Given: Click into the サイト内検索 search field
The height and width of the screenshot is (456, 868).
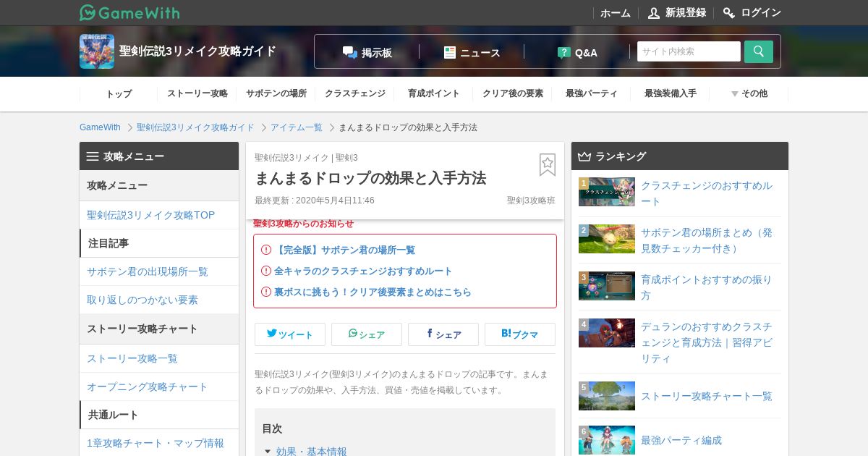Looking at the screenshot, I should (689, 51).
